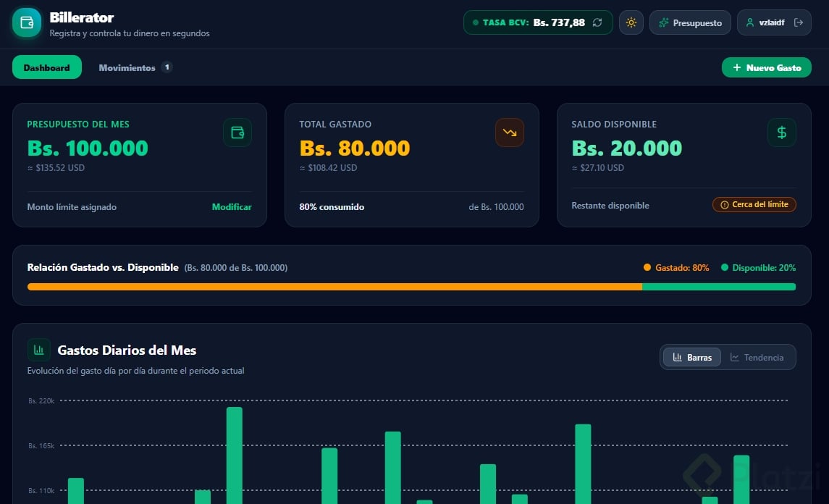Screen dimensions: 829x504
Task: Click the TASA BCV rate value Bs. 737,88
Action: coord(559,22)
